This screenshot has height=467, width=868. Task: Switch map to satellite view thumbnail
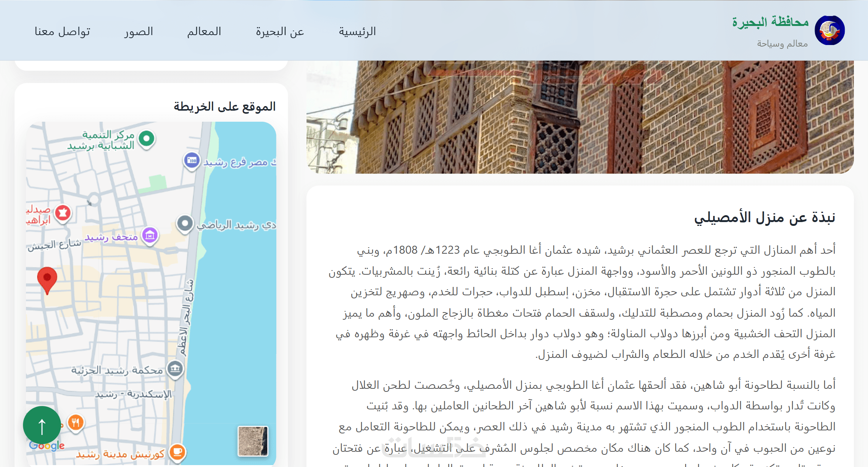pyautogui.click(x=253, y=441)
